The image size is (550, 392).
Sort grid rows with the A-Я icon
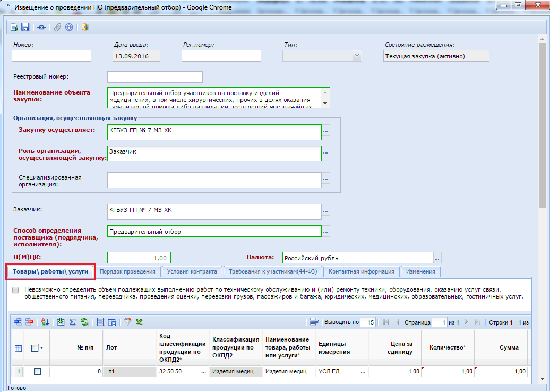45,322
